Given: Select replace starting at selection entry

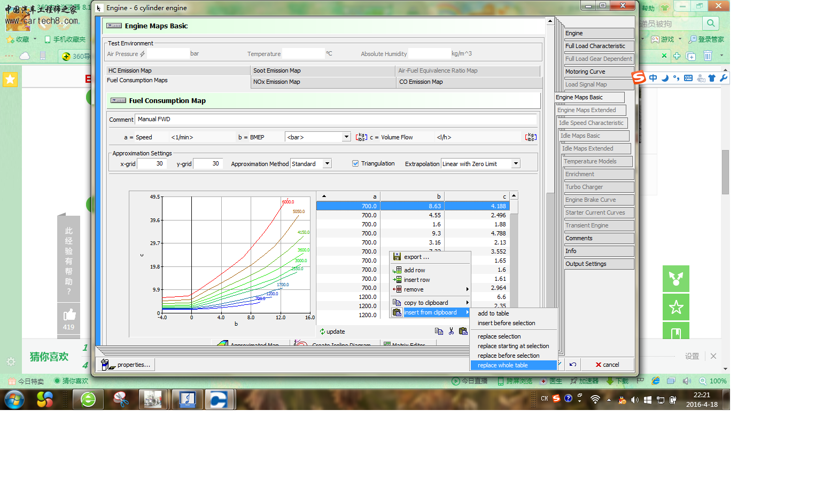Looking at the screenshot, I should click(514, 346).
